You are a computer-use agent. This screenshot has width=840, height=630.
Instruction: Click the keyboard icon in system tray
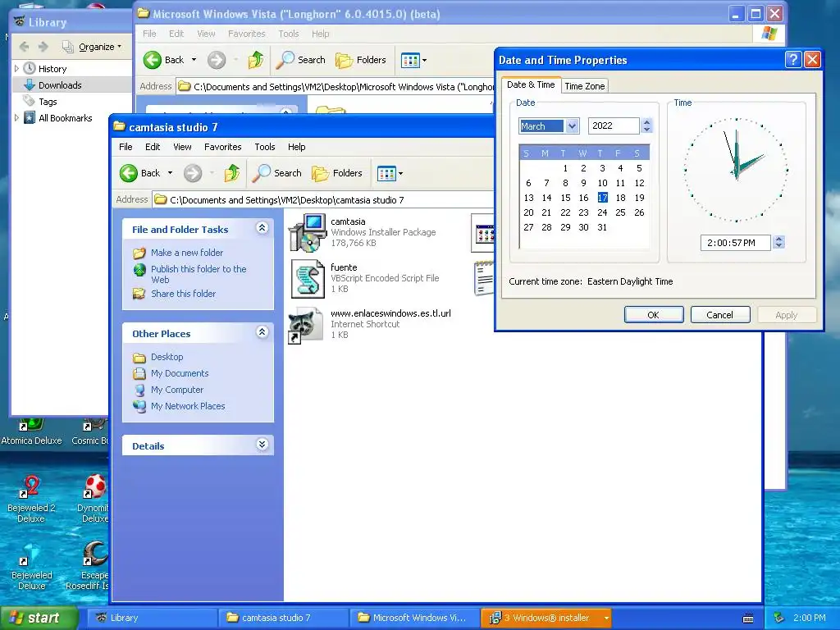pyautogui.click(x=748, y=619)
